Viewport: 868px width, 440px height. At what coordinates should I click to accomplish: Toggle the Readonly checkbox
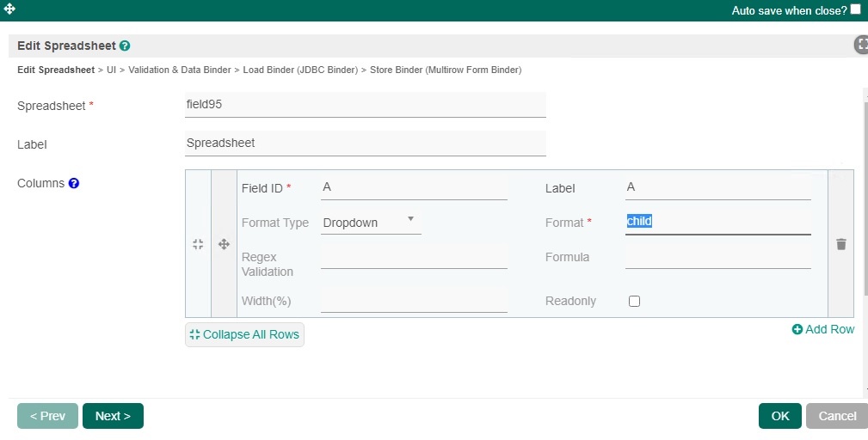[635, 302]
